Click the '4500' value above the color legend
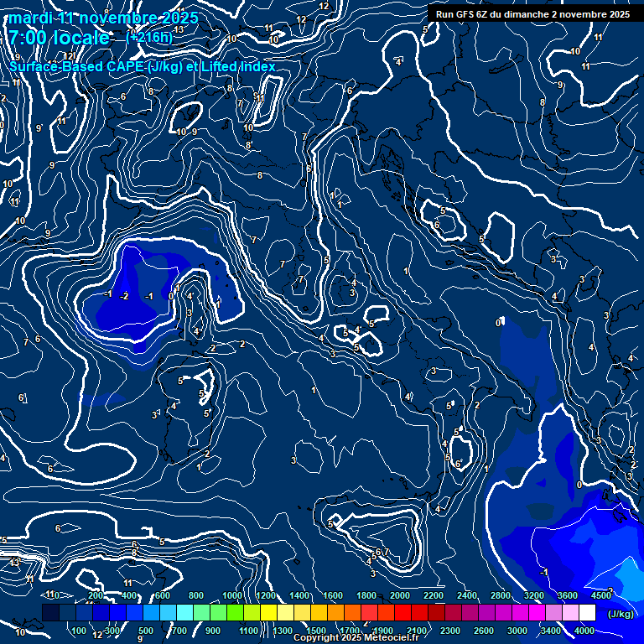The image size is (644, 644). 601,595
